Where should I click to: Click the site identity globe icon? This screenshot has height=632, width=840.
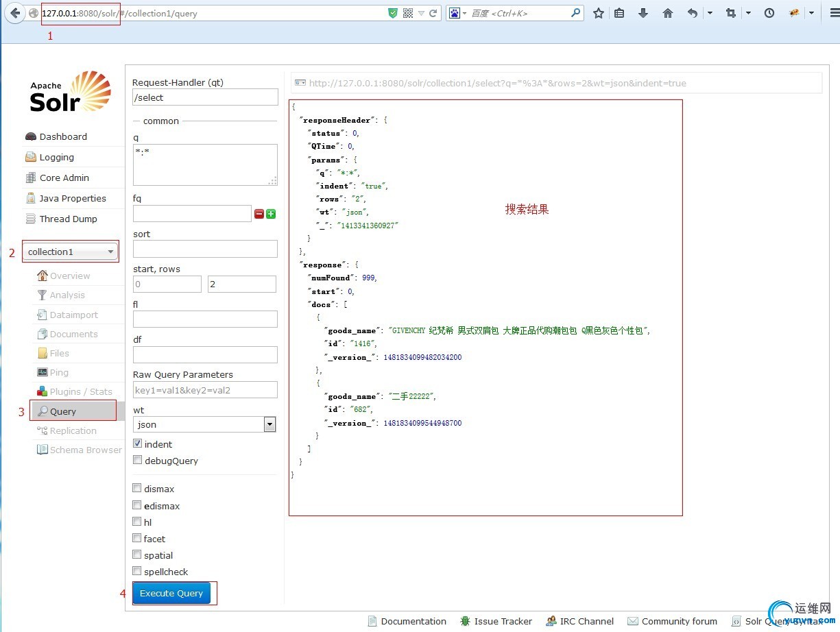pyautogui.click(x=33, y=13)
